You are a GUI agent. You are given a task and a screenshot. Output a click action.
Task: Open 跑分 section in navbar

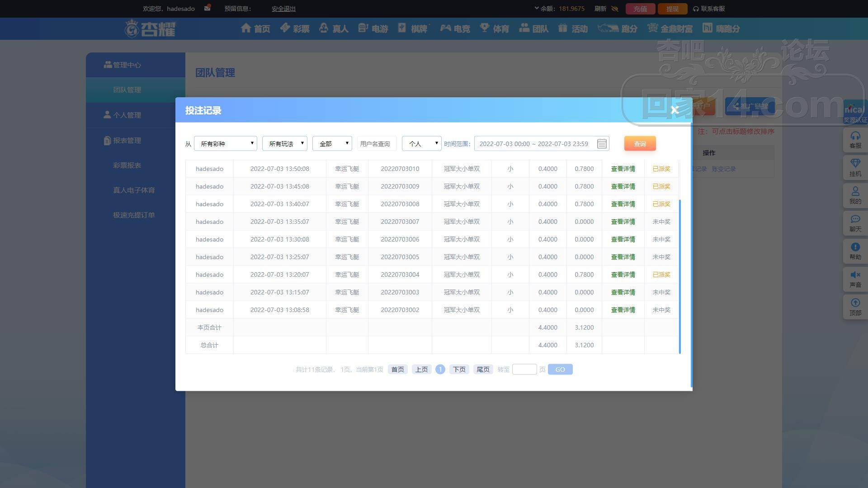(x=617, y=28)
